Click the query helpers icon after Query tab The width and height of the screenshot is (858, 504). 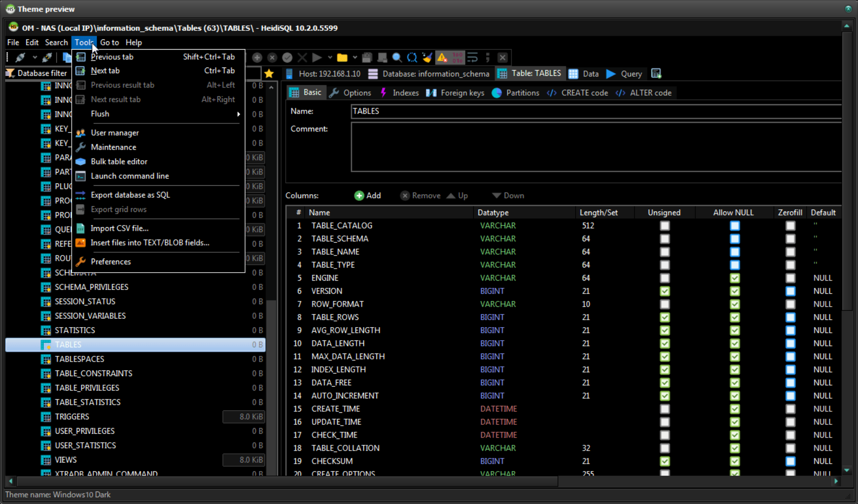click(x=656, y=74)
